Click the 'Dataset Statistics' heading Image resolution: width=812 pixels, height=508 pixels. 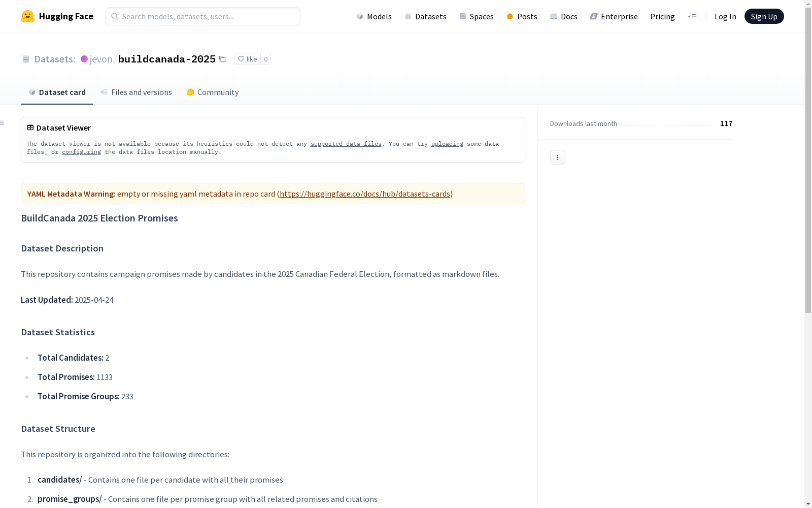[x=58, y=332]
